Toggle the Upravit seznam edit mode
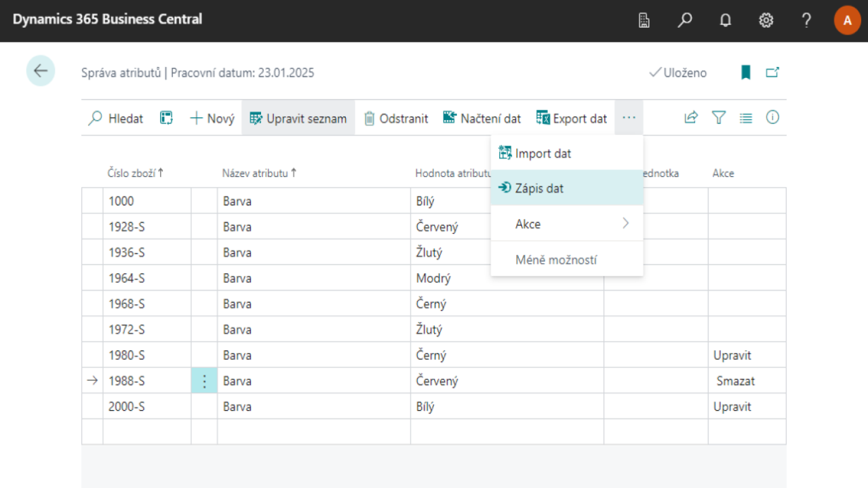 pyautogui.click(x=298, y=119)
